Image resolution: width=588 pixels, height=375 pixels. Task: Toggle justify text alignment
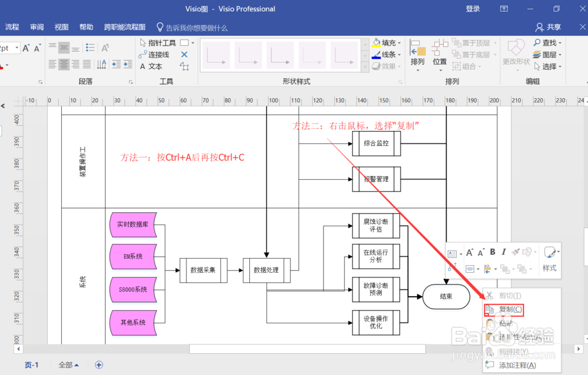tap(86, 65)
